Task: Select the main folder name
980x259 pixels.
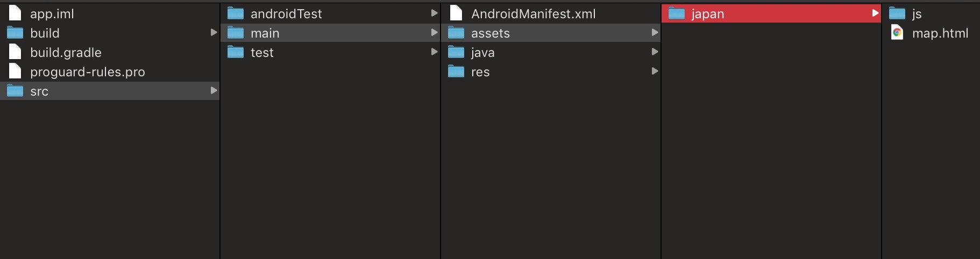Action: click(265, 33)
